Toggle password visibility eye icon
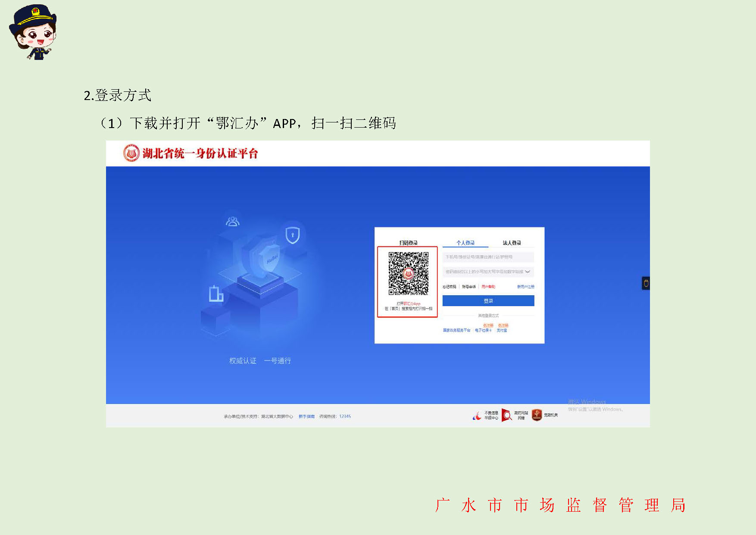This screenshot has width=756, height=535. (x=528, y=272)
